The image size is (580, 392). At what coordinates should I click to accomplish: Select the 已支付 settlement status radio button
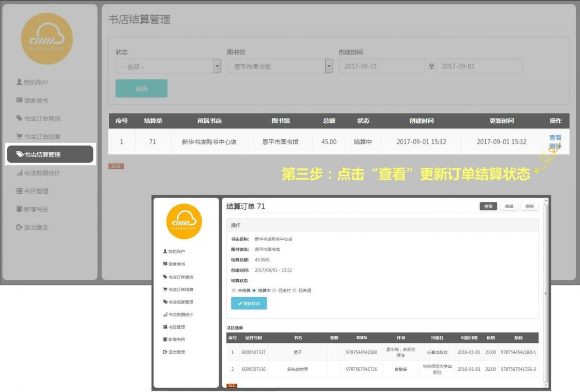[x=274, y=290]
